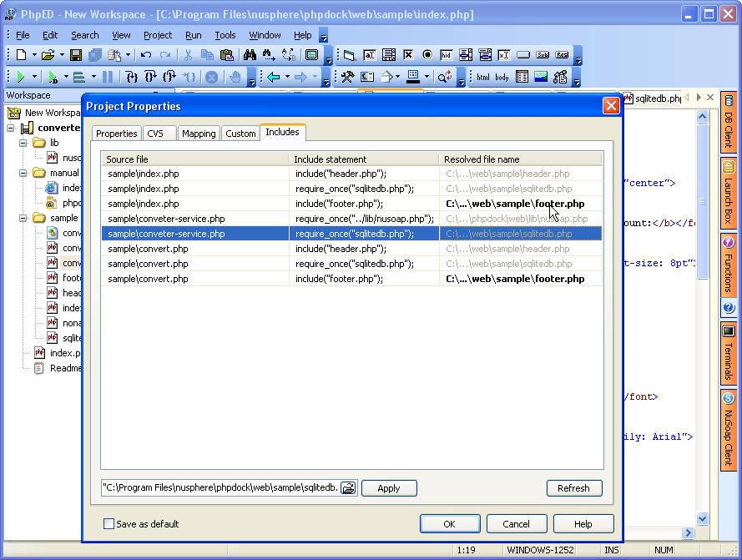Screen dimensions: 742x560
Task: Open the Tools menu
Action: (225, 35)
